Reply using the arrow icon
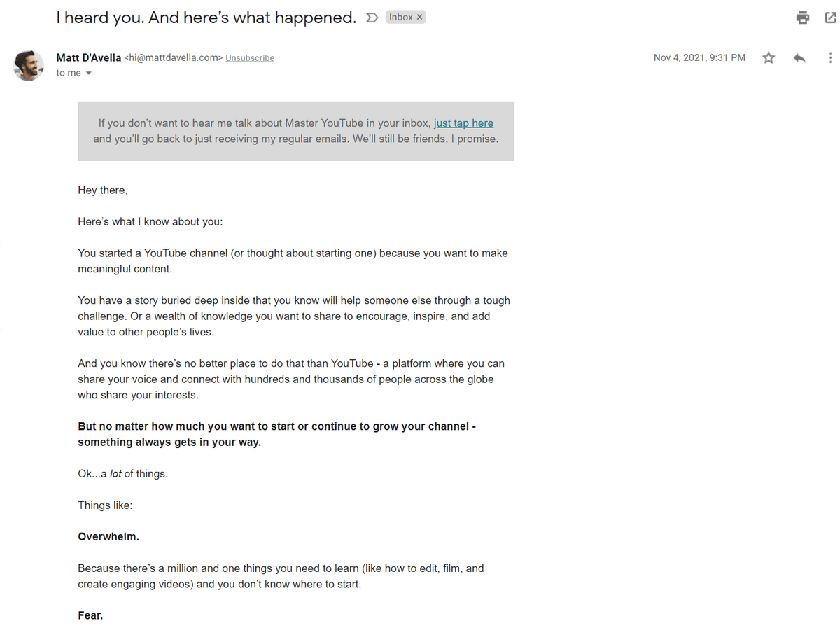 point(799,58)
